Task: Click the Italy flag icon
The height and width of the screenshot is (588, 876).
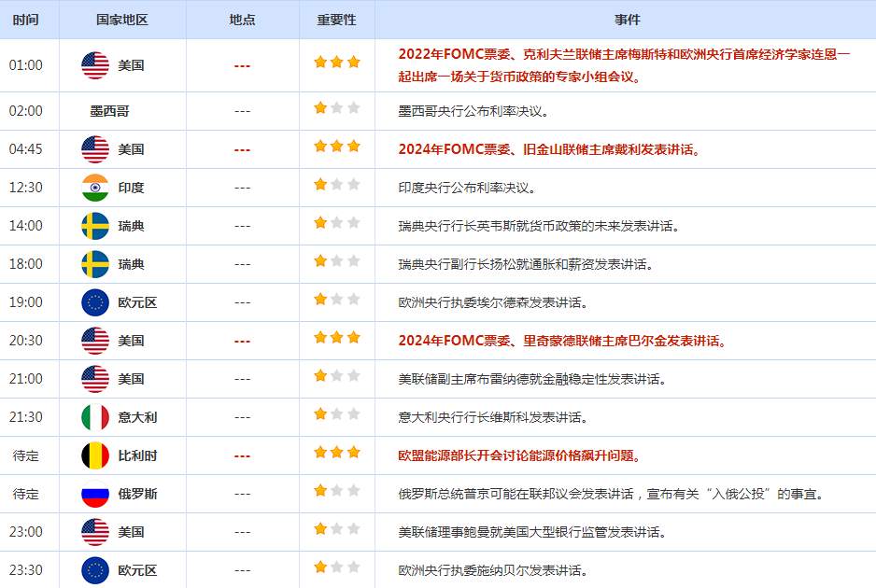Action: (x=95, y=417)
